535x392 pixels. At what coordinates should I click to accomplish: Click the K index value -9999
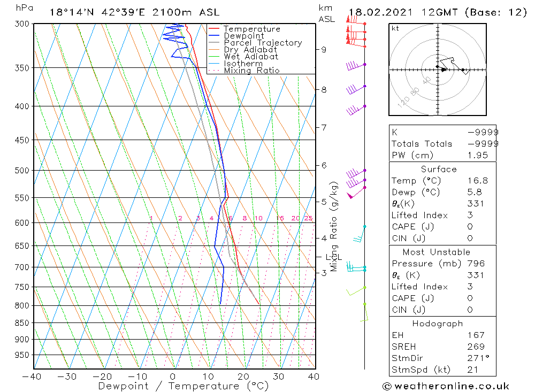483,133
